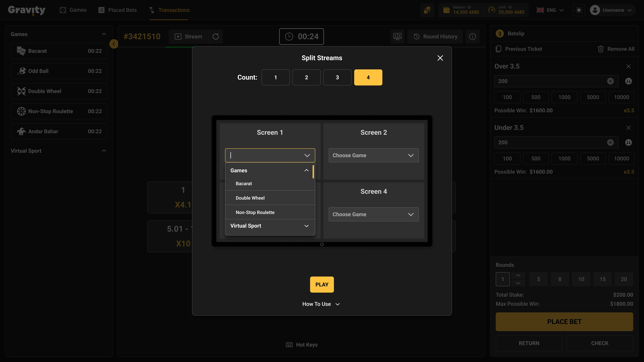
Task: Select stream count 3
Action: coord(337,77)
